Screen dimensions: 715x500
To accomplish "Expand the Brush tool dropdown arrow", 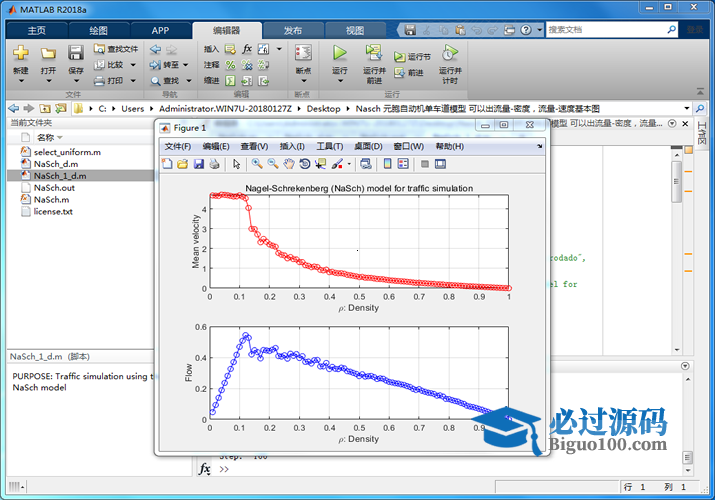I will click(349, 164).
